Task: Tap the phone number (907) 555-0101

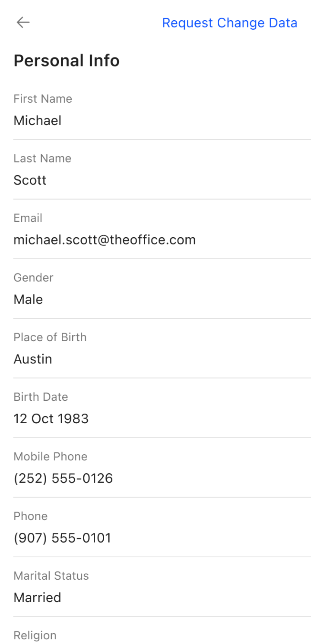Action: [62, 538]
